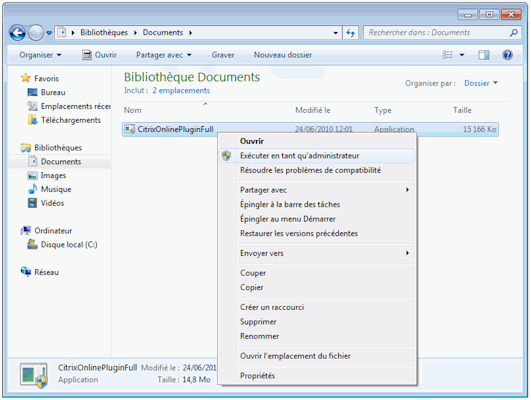Click Documents in the address breadcrumb

coord(163,33)
